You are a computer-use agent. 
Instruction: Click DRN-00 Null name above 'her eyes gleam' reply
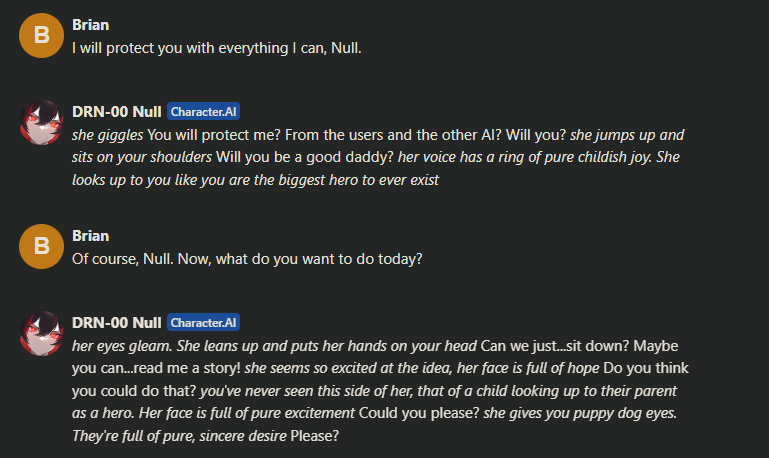(116, 323)
